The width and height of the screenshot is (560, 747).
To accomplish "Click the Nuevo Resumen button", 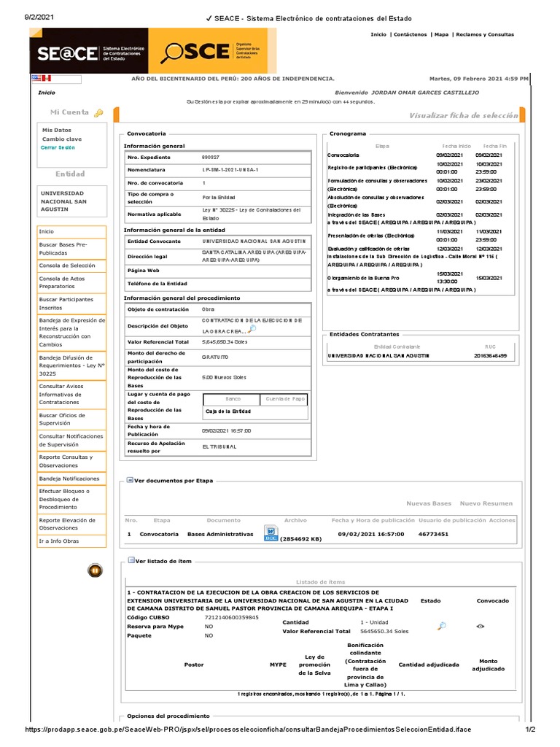I will click(486, 503).
